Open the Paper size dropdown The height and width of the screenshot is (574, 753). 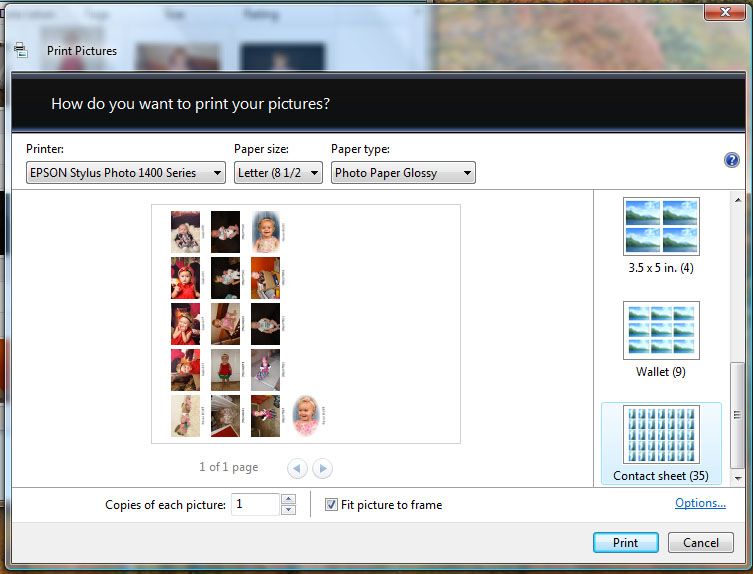(278, 173)
